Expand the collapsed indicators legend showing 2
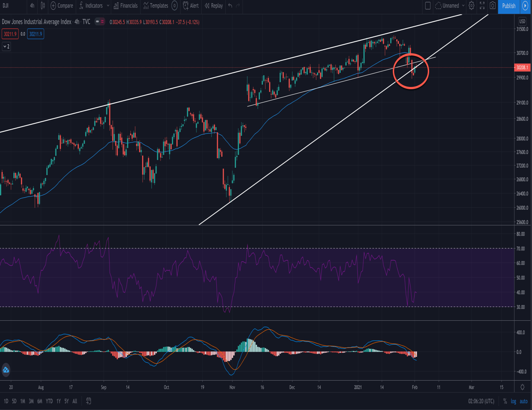This screenshot has height=410, width=532. [x=6, y=46]
